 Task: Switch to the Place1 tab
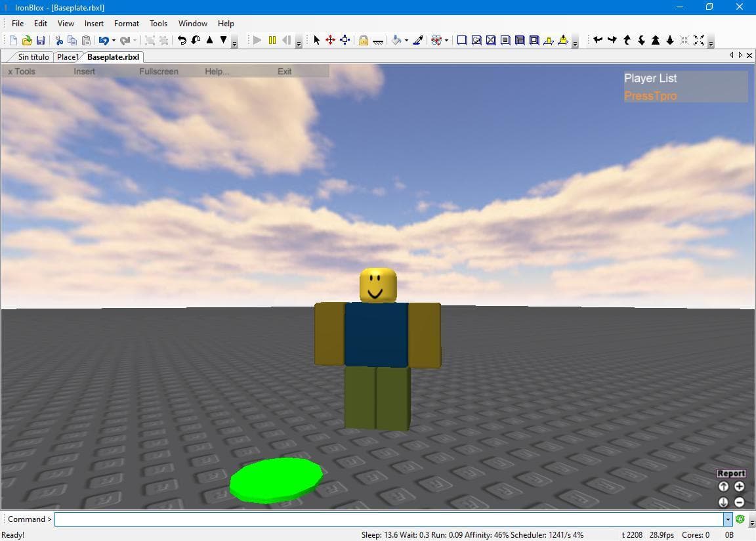68,57
